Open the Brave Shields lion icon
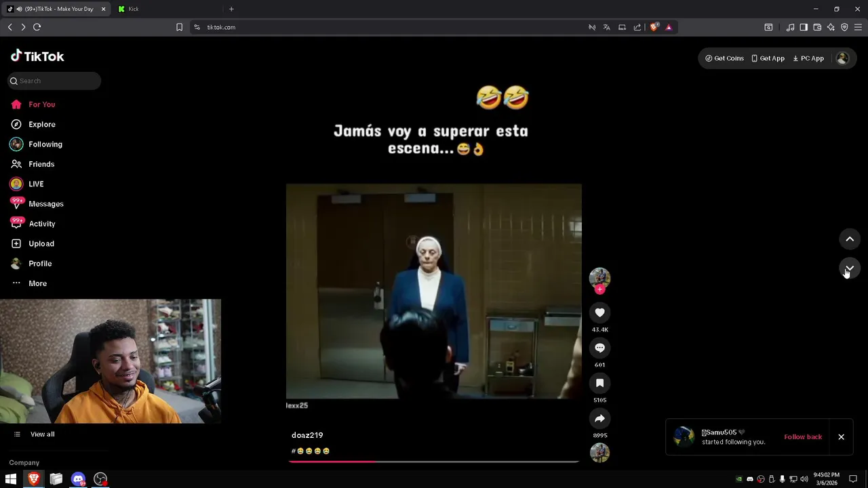The width and height of the screenshot is (868, 488). (x=654, y=27)
